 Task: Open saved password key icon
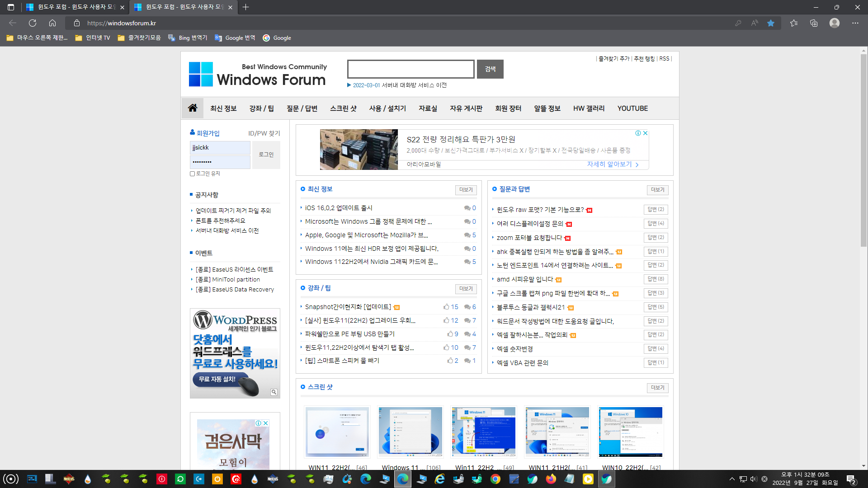pyautogui.click(x=738, y=23)
